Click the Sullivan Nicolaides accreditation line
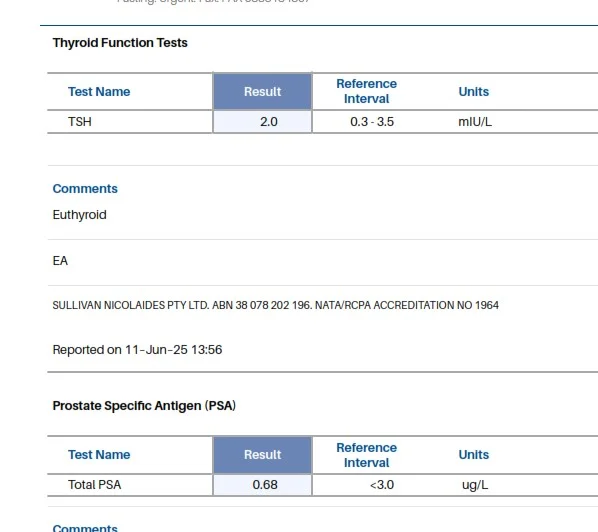The width and height of the screenshot is (598, 532). (x=275, y=305)
